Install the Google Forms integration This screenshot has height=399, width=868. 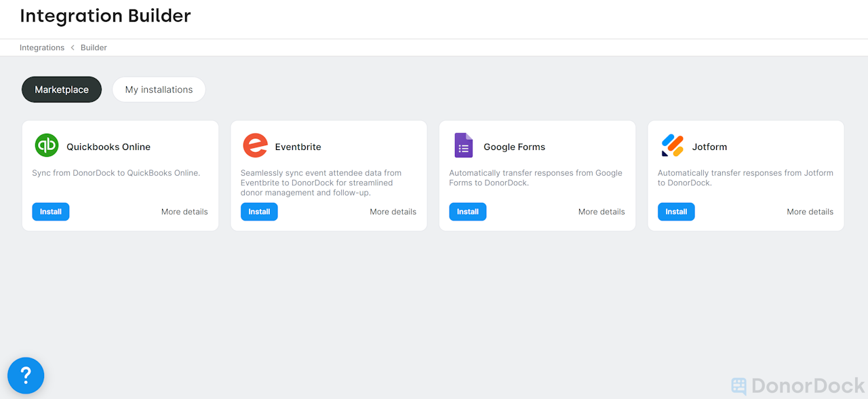(467, 211)
